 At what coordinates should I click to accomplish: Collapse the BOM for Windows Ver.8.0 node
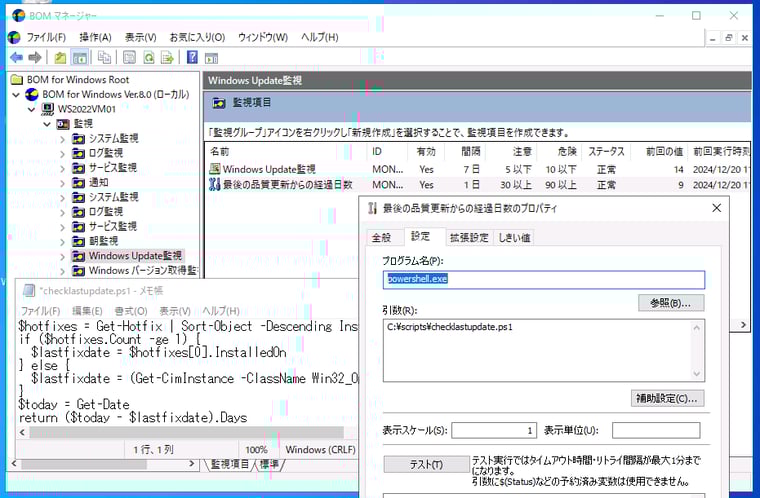(x=16, y=95)
